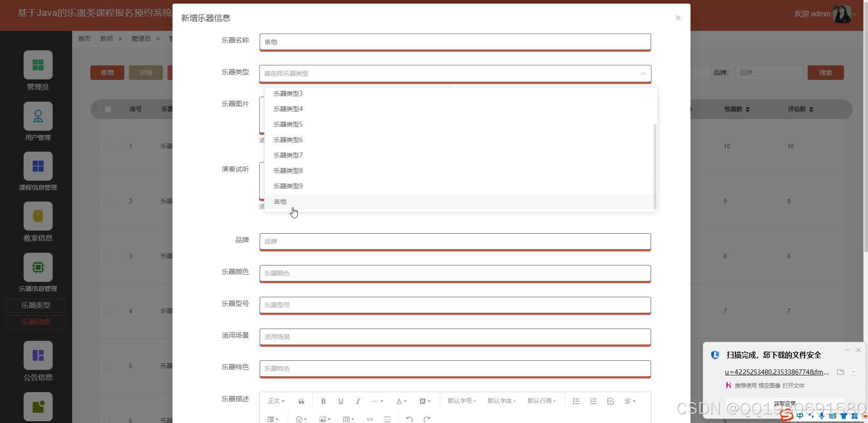Click the Sogou input method logo

pyautogui.click(x=788, y=415)
